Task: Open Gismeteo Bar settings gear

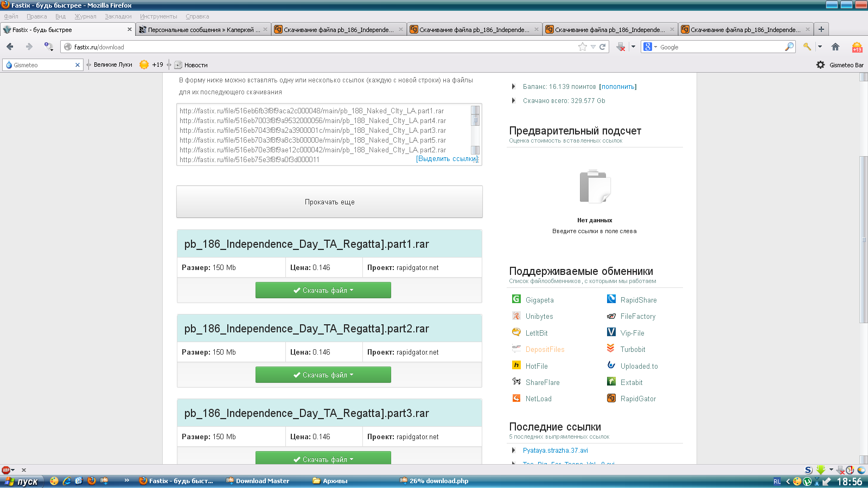Action: (820, 65)
